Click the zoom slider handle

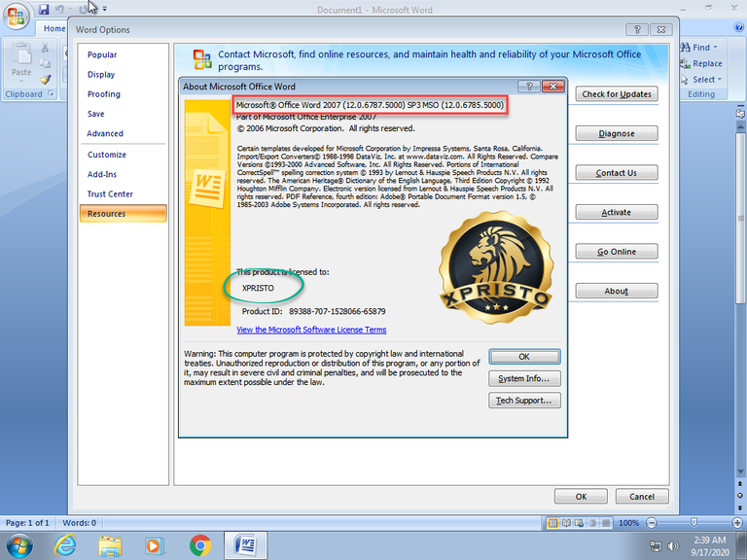coord(694,523)
